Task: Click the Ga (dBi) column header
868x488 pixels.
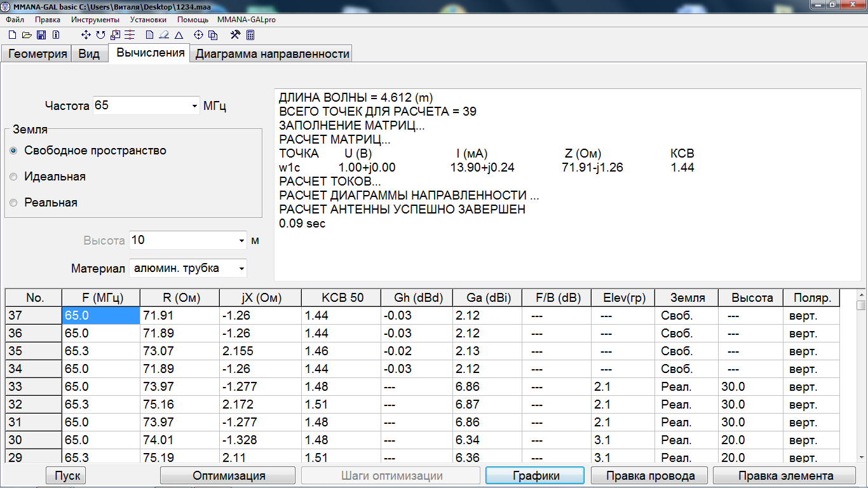Action: tap(487, 297)
